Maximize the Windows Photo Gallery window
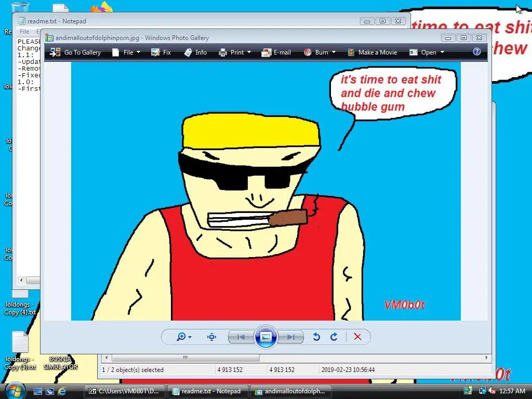The width and height of the screenshot is (532, 399). pyautogui.click(x=463, y=37)
